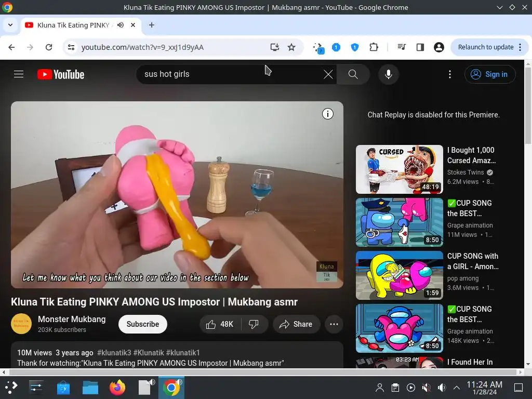Go forward in Chrome

coord(30,47)
